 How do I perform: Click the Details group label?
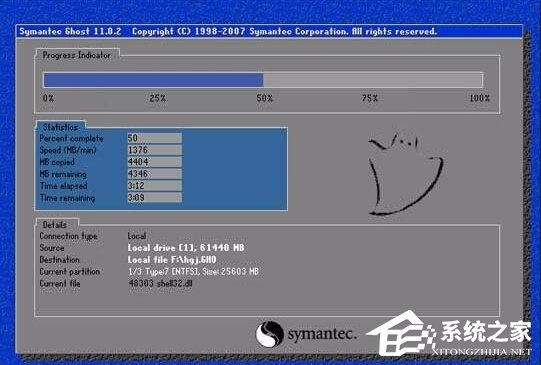tap(55, 225)
